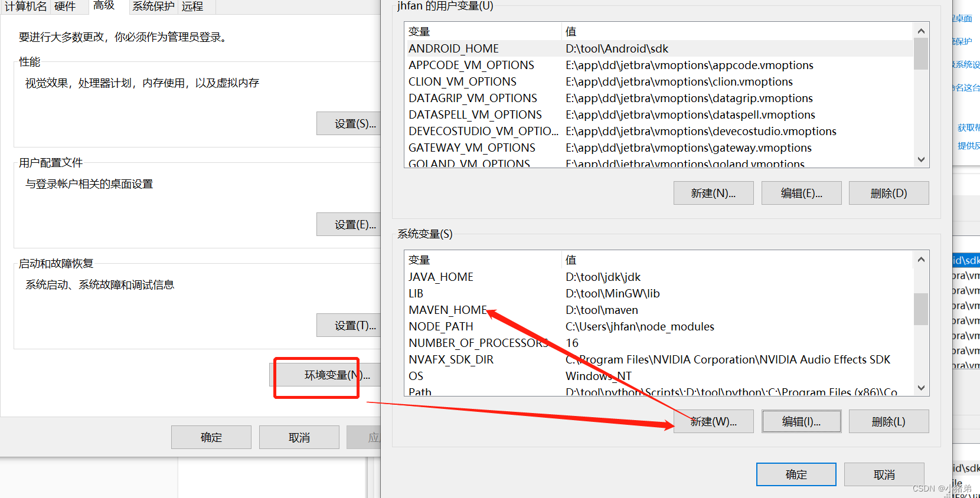Confirm with 确定 in environment variables dialog
This screenshot has width=980, height=498.
pos(796,474)
